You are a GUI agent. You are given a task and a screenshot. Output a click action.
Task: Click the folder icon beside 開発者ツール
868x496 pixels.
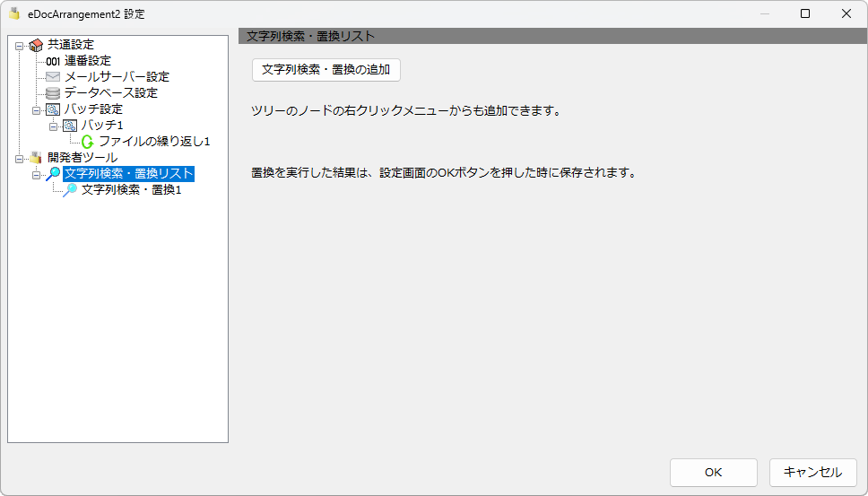pyautogui.click(x=36, y=158)
